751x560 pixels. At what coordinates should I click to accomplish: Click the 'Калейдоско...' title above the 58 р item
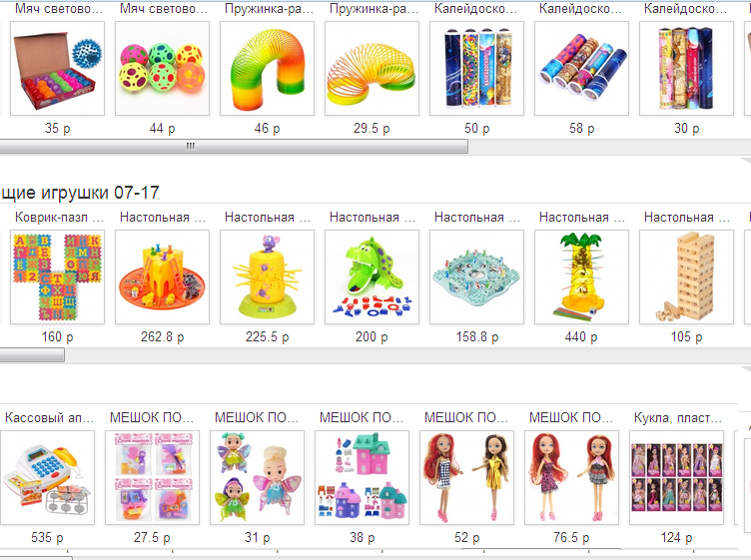coord(580,9)
